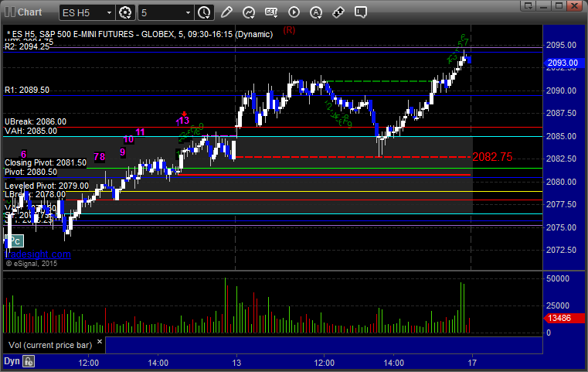
Task: Expand the interval dropdown showing 5
Action: pos(188,13)
